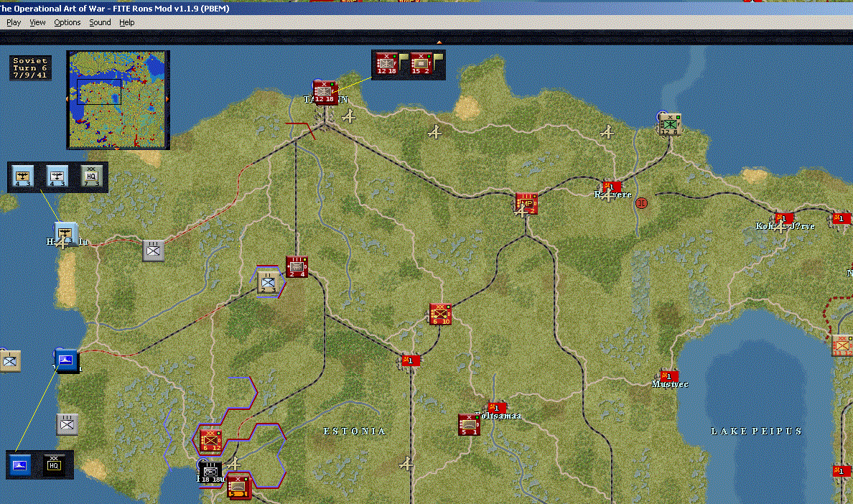Select the HQ 7-3 unit in the left popup
Viewport: 853px width, 504px height.
point(91,176)
